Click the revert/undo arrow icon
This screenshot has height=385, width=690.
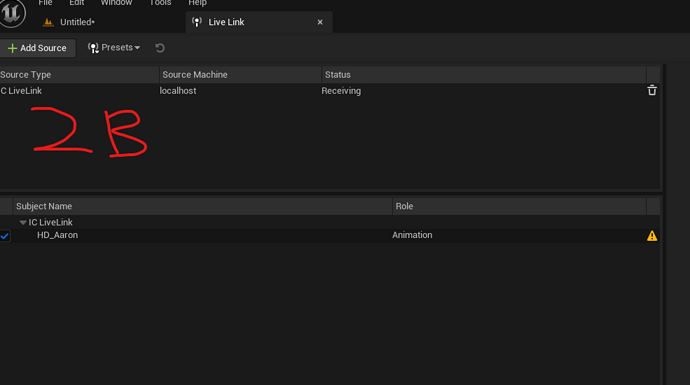160,48
